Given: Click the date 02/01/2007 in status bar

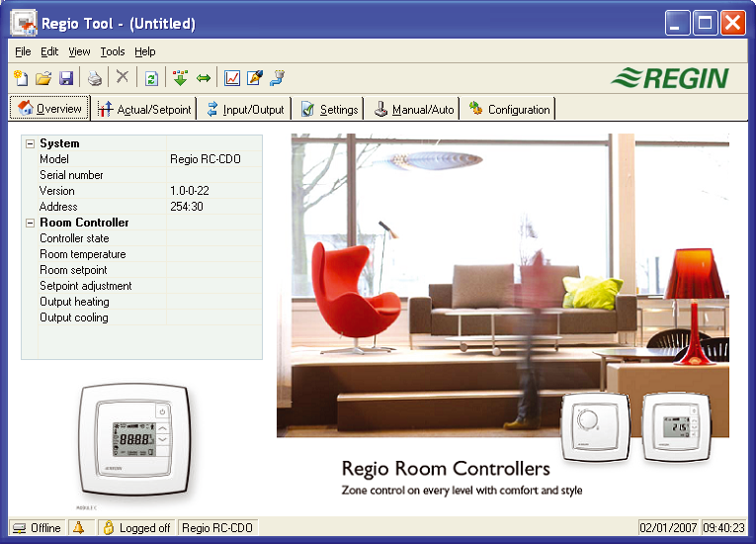Looking at the screenshot, I should [668, 528].
